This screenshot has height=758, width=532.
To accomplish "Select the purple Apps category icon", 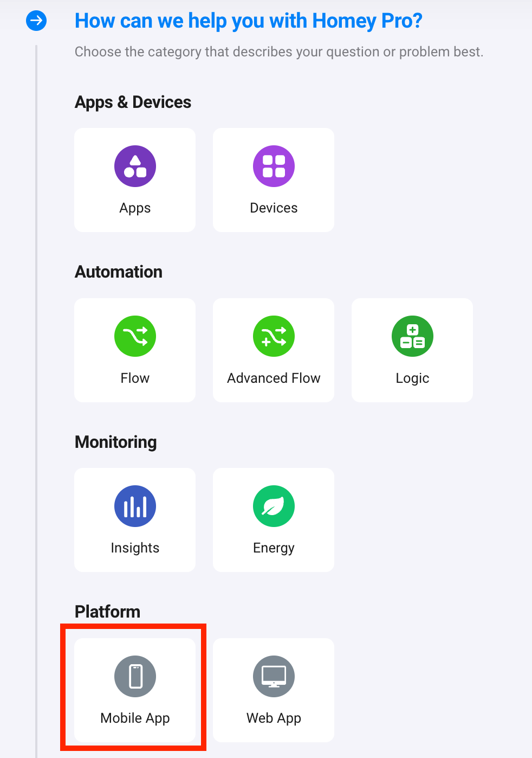I will tap(135, 166).
